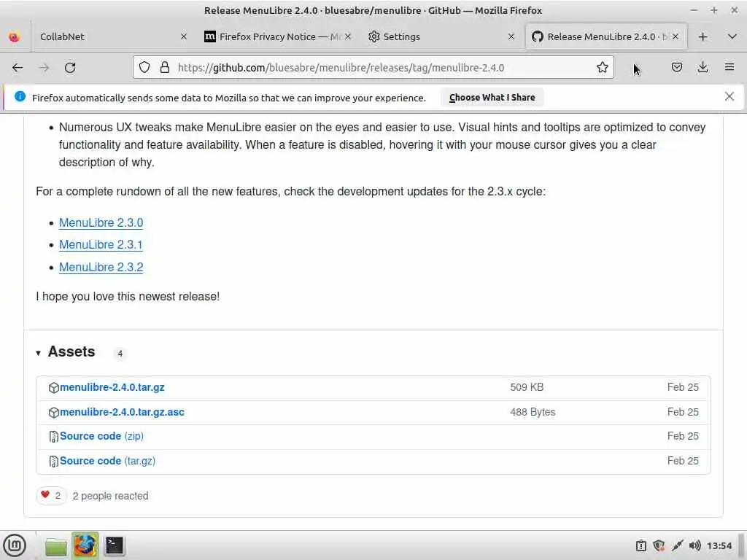Open network connection tray icon
747x560 pixels.
[677, 545]
